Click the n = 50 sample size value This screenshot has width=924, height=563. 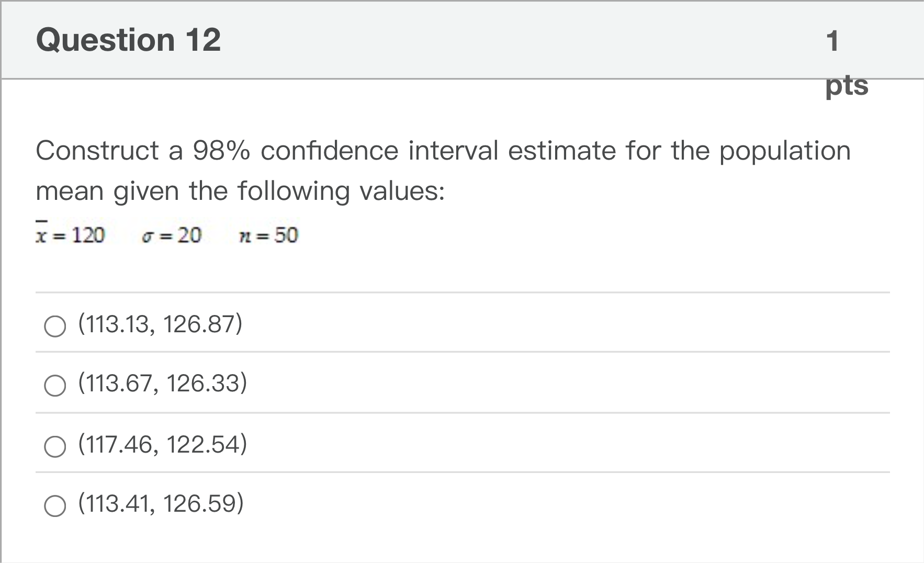click(268, 235)
